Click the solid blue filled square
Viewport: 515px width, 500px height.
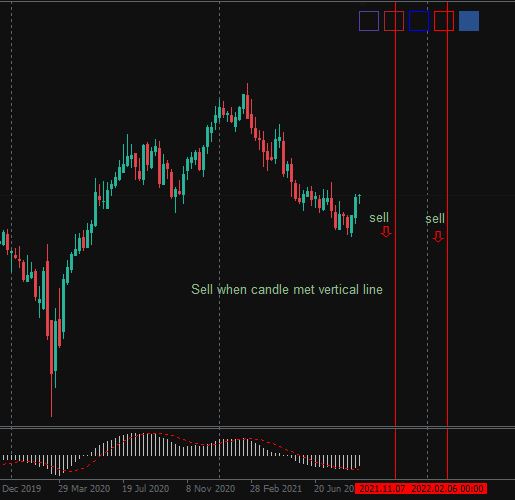[x=469, y=21]
